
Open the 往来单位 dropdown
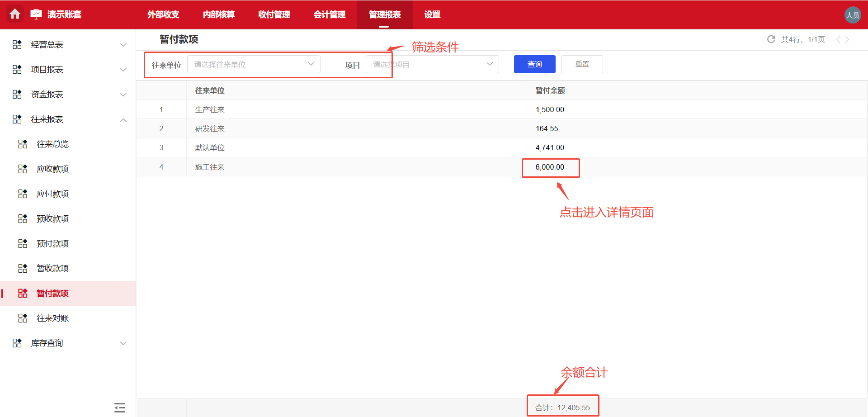click(x=253, y=64)
